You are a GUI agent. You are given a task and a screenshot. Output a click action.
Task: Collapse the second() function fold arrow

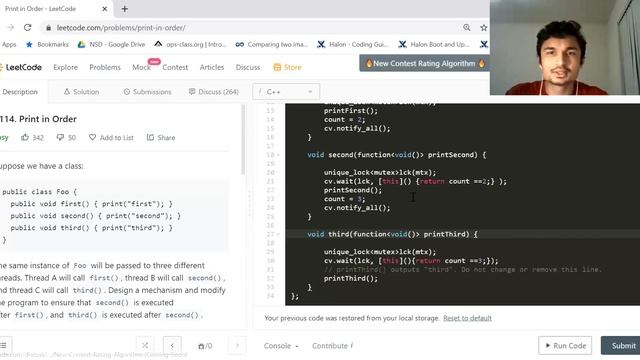tap(278, 155)
